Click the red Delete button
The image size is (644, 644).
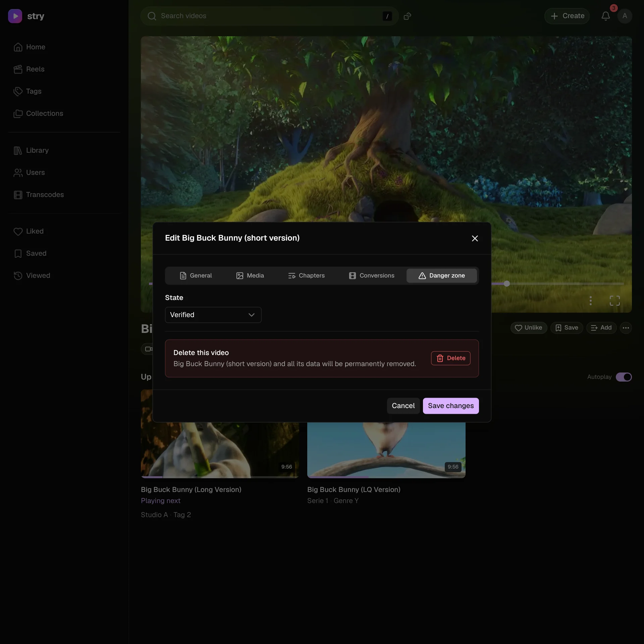(x=450, y=358)
